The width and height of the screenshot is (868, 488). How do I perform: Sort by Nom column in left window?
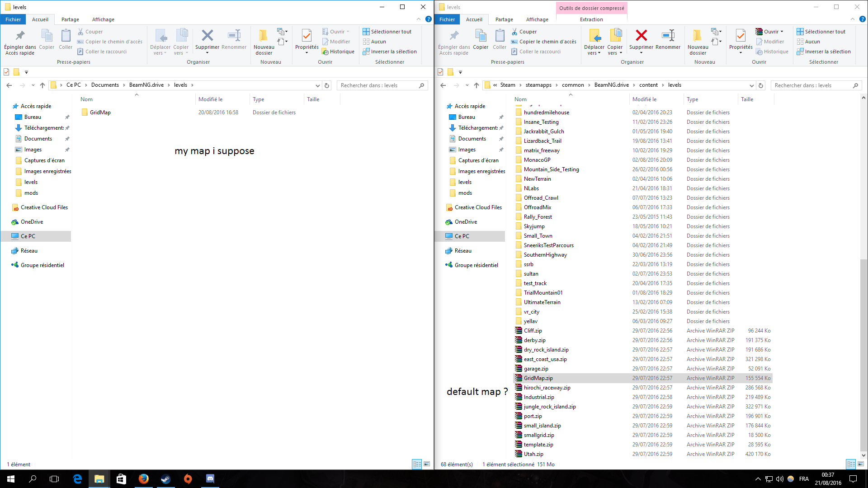[136, 99]
